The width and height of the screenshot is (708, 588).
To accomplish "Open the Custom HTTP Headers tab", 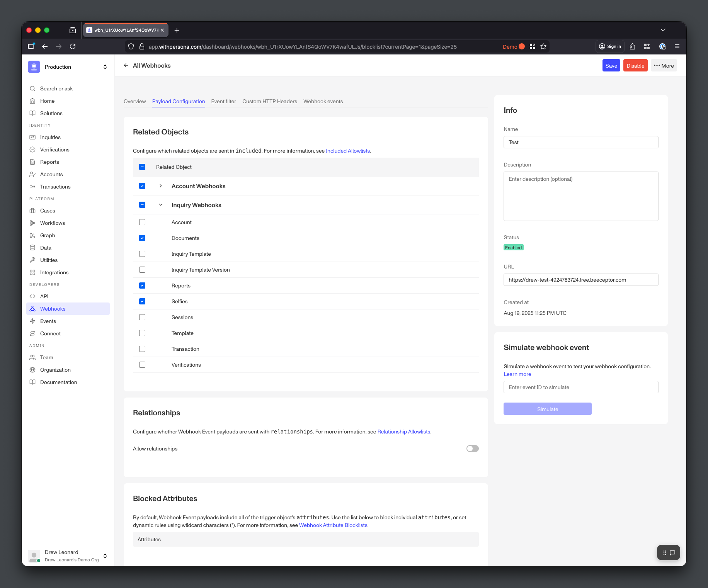I will [270, 101].
